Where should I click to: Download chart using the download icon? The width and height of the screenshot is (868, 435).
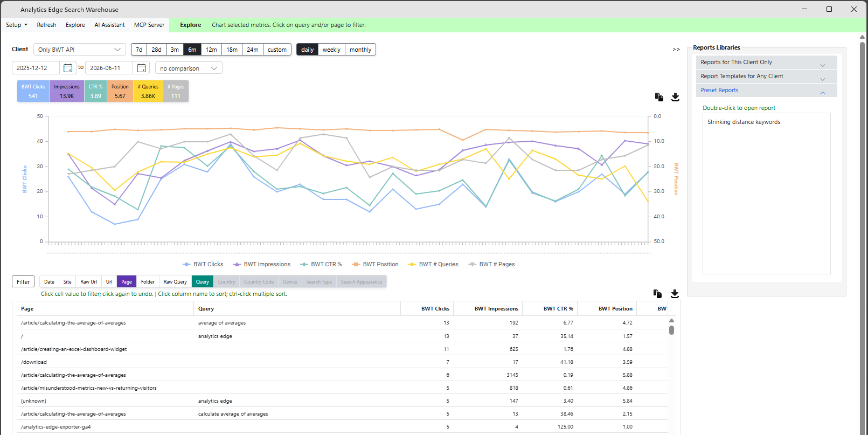[x=675, y=97]
